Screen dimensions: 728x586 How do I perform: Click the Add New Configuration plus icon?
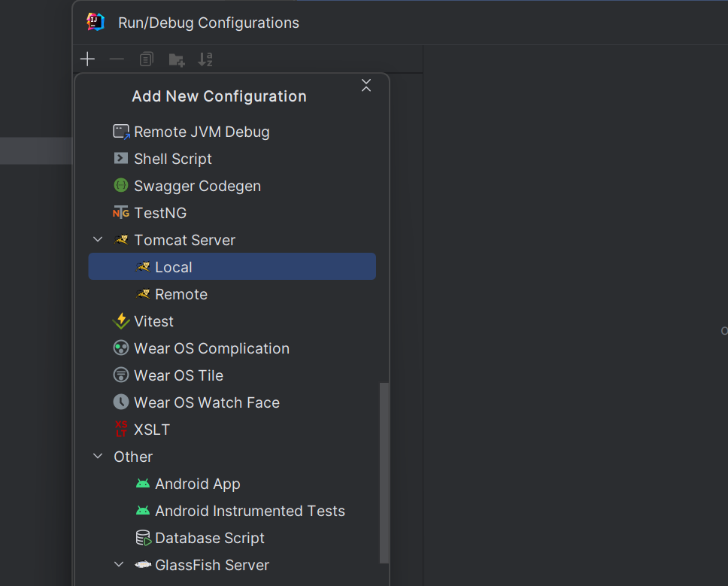88,59
